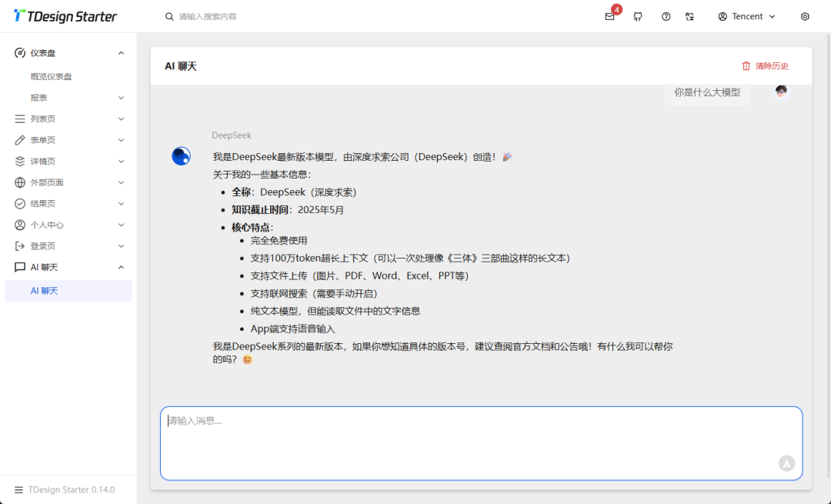The image size is (831, 504).
Task: Expand the 详情页 menu chevron
Action: click(121, 161)
